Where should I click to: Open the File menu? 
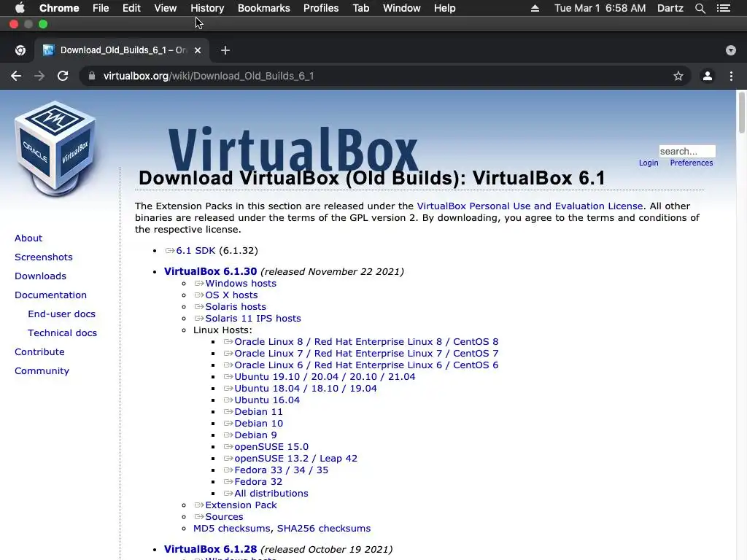[x=101, y=8]
